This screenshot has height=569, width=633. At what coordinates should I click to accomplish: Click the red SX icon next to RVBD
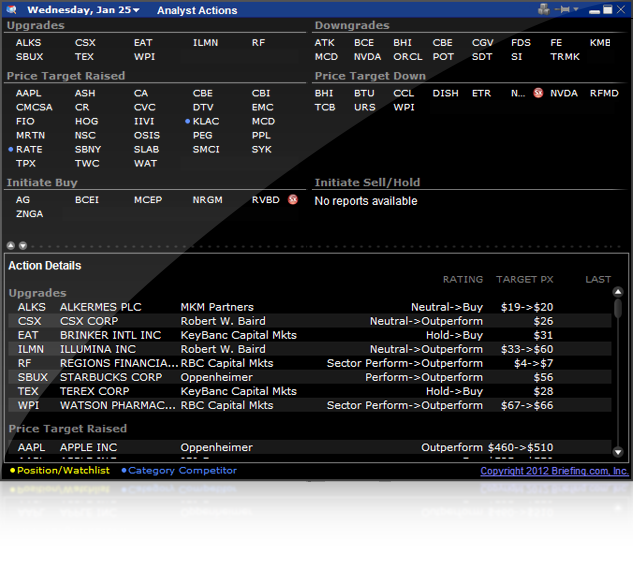pos(293,199)
